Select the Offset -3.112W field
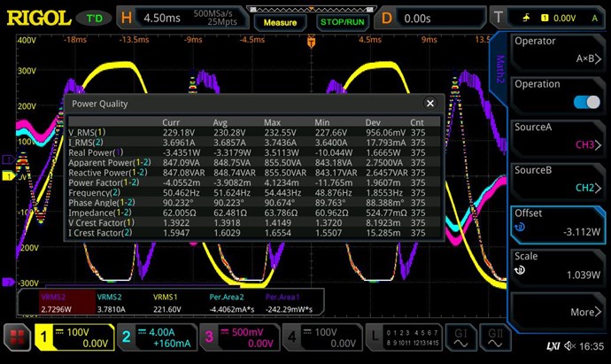 tap(558, 221)
